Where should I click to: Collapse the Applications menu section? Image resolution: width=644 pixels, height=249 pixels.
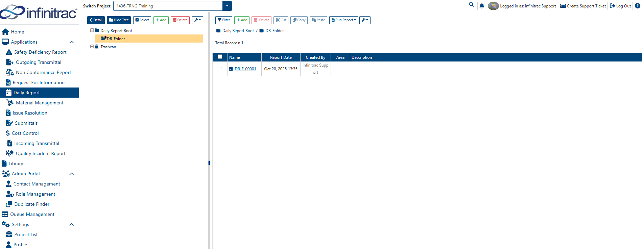(x=72, y=42)
